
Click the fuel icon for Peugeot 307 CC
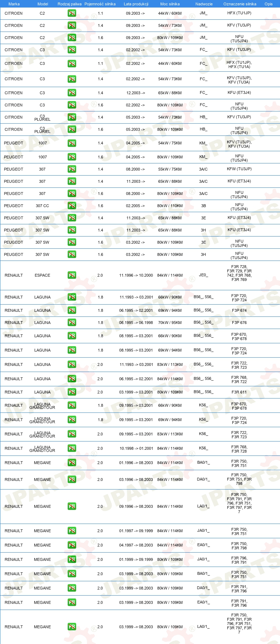click(x=72, y=206)
